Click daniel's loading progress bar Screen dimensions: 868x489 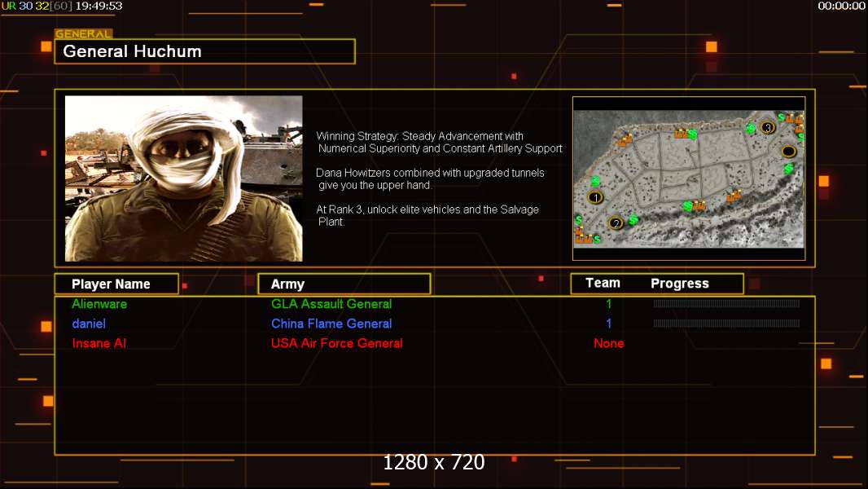click(x=726, y=323)
